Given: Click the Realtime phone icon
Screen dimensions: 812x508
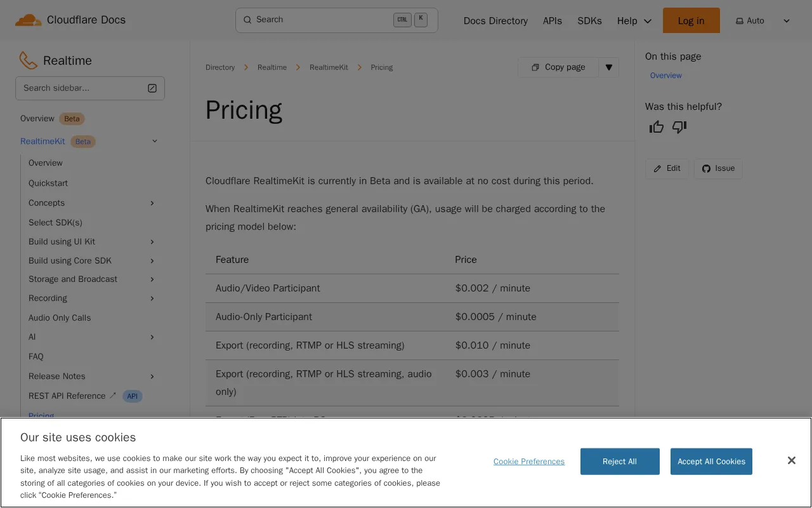Looking at the screenshot, I should pos(28,60).
